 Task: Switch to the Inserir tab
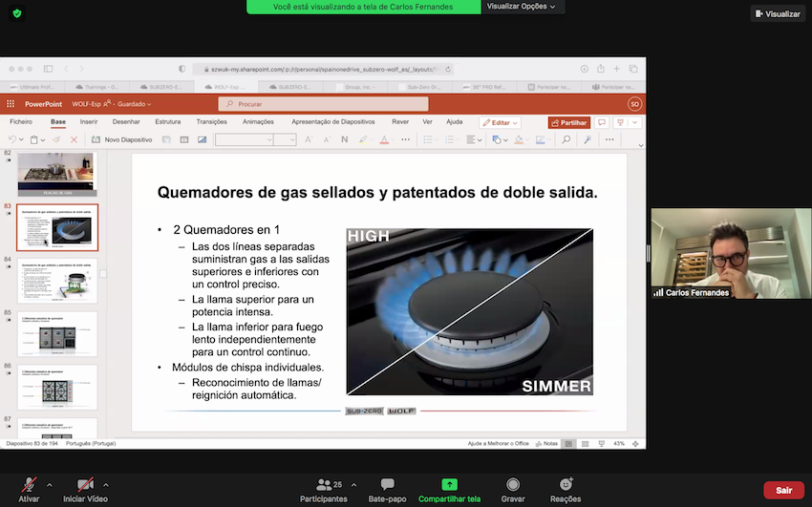click(x=89, y=122)
